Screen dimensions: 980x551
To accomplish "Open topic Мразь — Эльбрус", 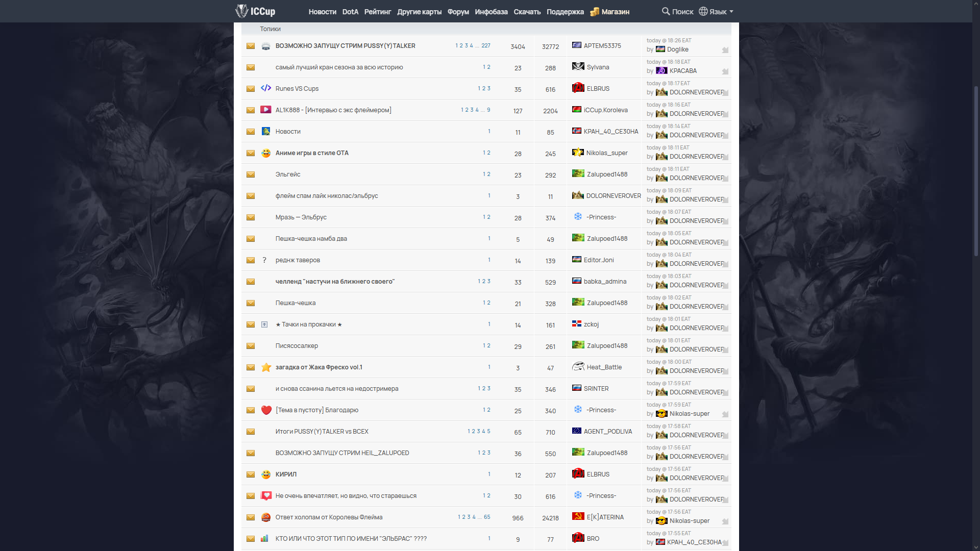I will pyautogui.click(x=301, y=217).
